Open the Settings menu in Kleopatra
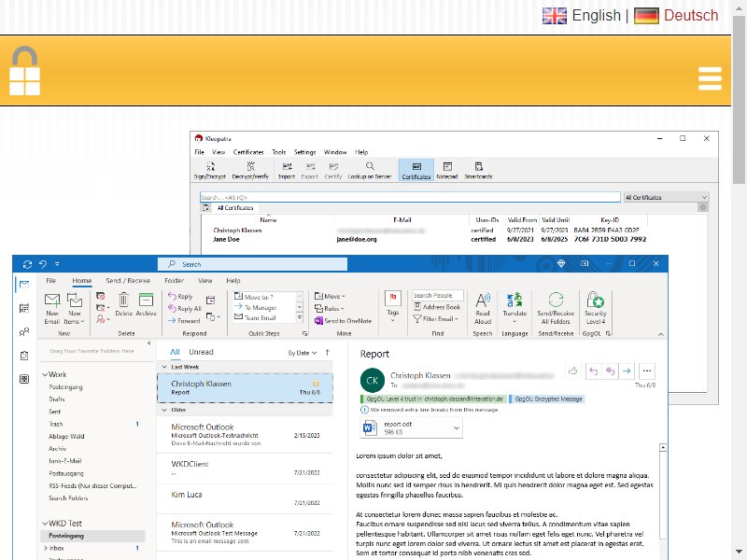 (x=305, y=152)
